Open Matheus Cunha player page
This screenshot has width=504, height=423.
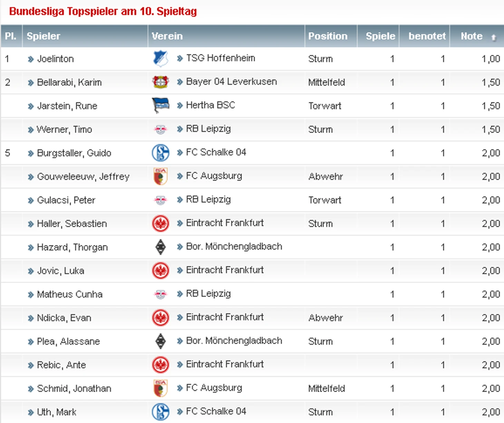point(70,294)
